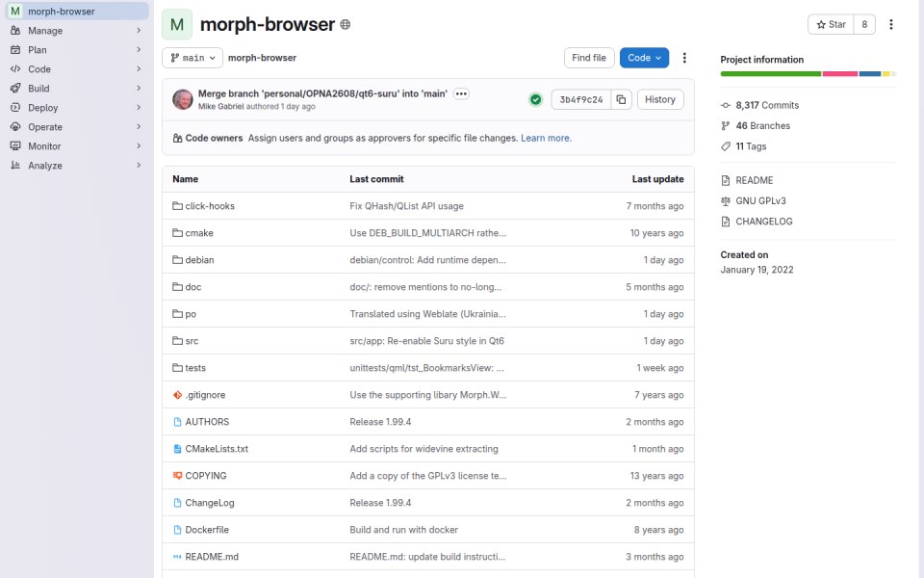Open the ChangeLog file
Viewport: 924px width, 578px height.
pos(210,503)
